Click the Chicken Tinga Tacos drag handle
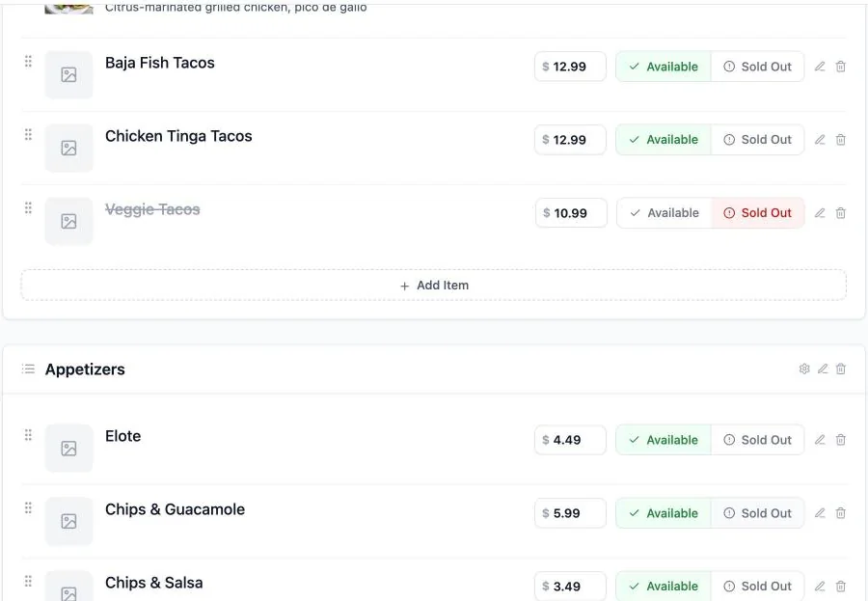The image size is (868, 601). click(28, 135)
